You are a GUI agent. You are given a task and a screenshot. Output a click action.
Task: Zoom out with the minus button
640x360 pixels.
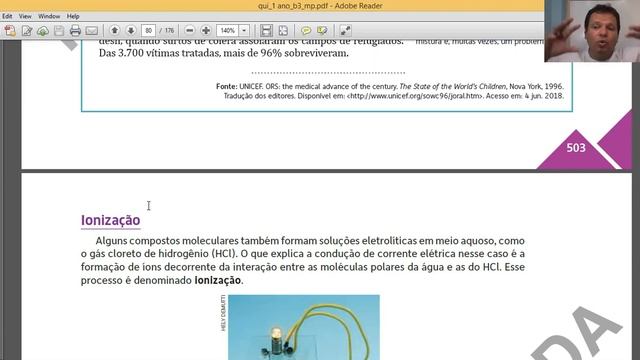(x=189, y=30)
